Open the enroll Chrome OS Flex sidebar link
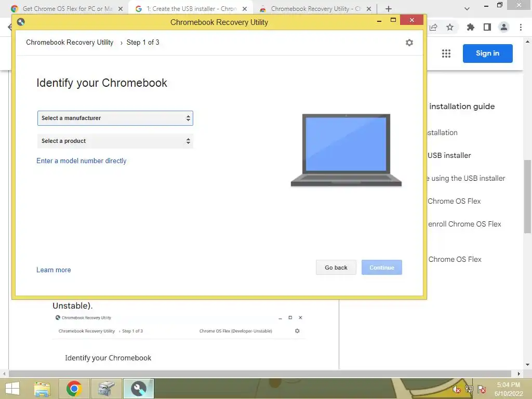 (464, 224)
